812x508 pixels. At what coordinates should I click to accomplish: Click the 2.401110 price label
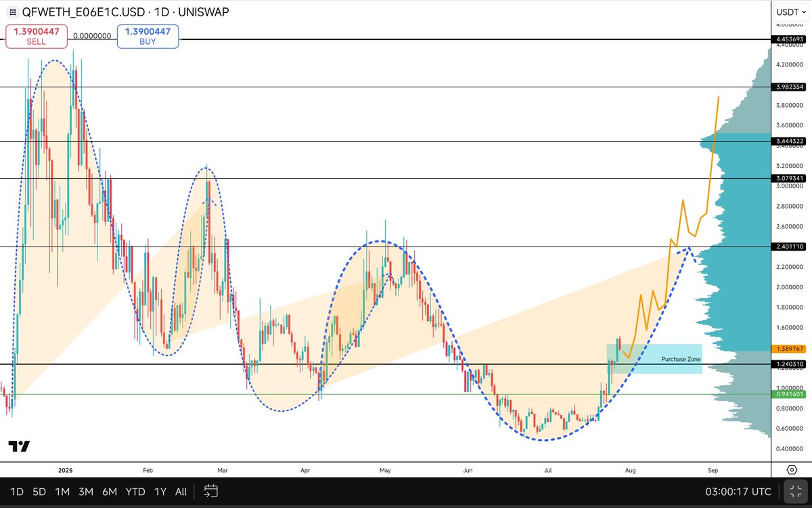[x=789, y=247]
